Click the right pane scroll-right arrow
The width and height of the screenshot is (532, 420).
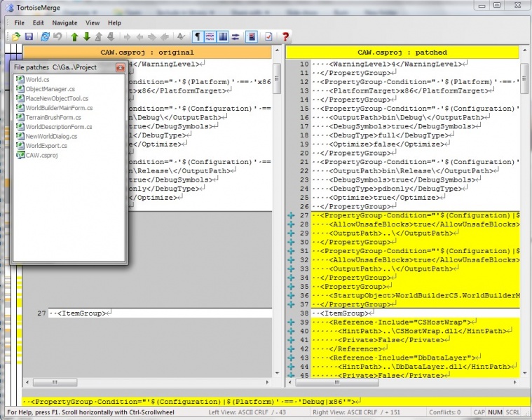pos(515,382)
